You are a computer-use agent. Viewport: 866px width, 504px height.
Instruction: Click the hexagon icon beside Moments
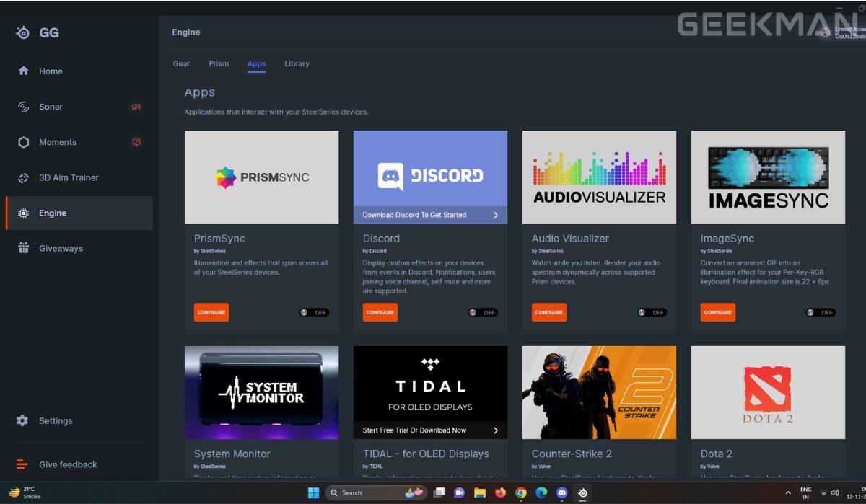(23, 142)
